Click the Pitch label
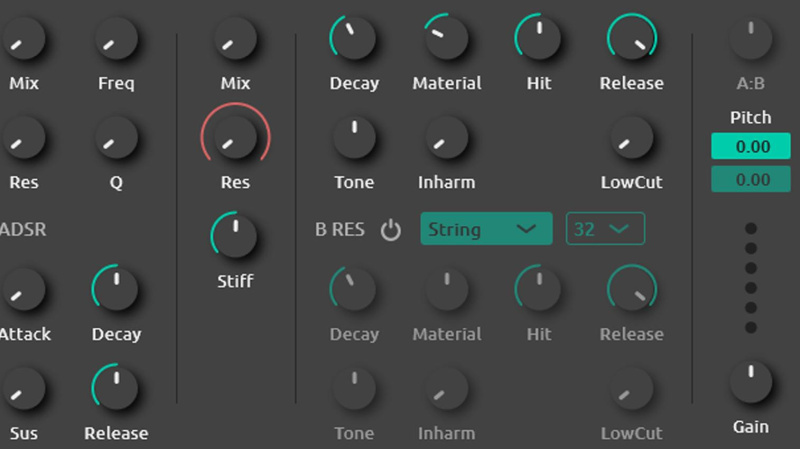This screenshot has height=449, width=800. pyautogui.click(x=751, y=117)
